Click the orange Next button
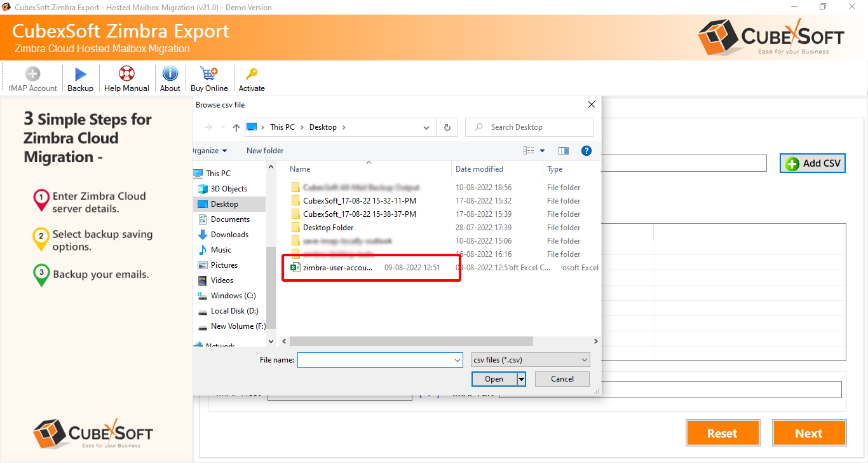The width and height of the screenshot is (868, 463). (809, 433)
